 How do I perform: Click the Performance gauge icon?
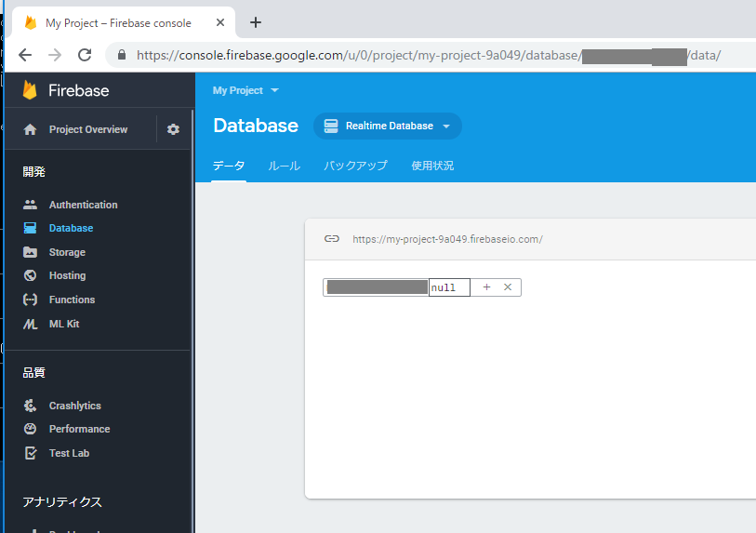(x=30, y=429)
